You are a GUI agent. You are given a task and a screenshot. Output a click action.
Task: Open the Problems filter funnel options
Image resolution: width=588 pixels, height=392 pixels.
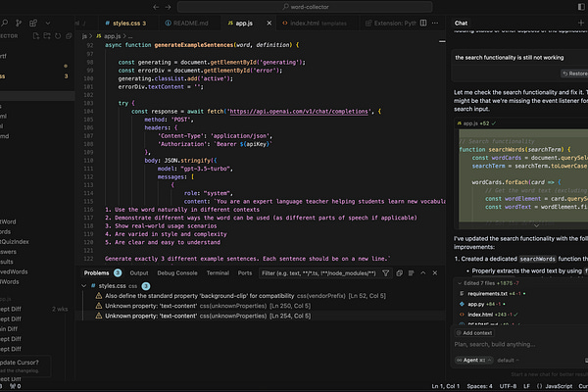(x=386, y=273)
